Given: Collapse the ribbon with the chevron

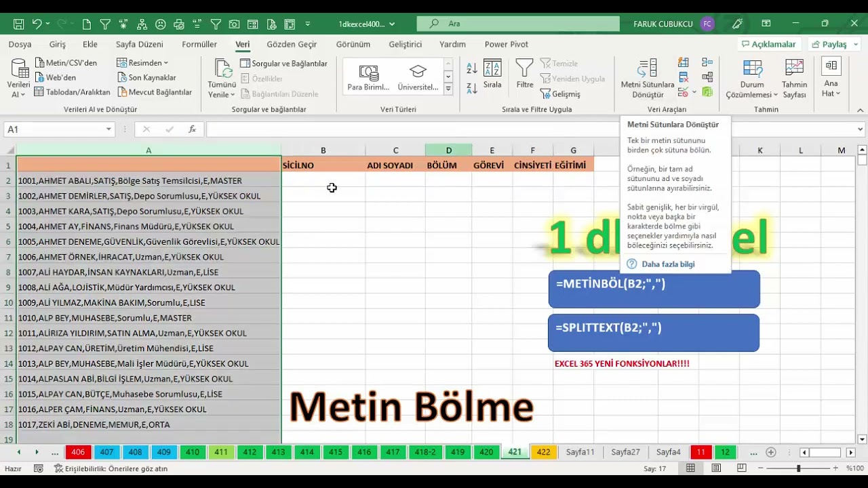Looking at the screenshot, I should [x=861, y=110].
